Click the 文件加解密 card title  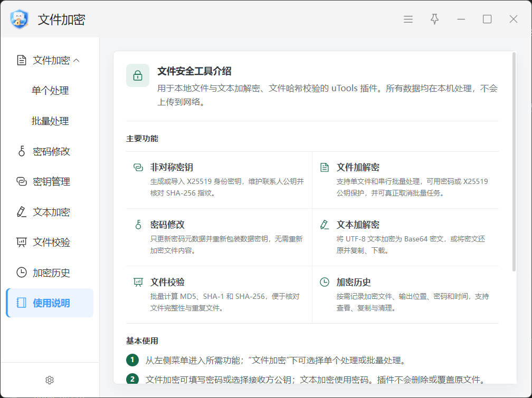358,168
